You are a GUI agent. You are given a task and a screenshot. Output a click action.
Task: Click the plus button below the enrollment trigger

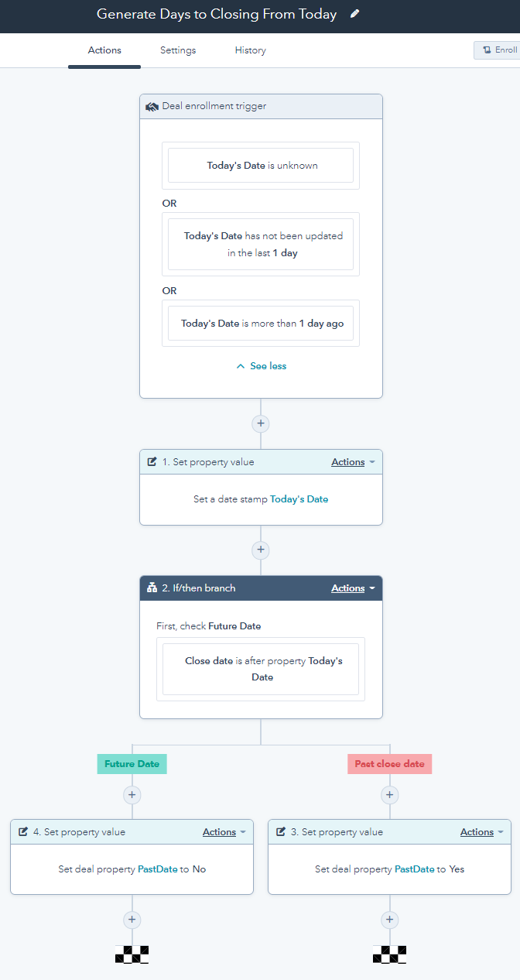click(x=260, y=423)
